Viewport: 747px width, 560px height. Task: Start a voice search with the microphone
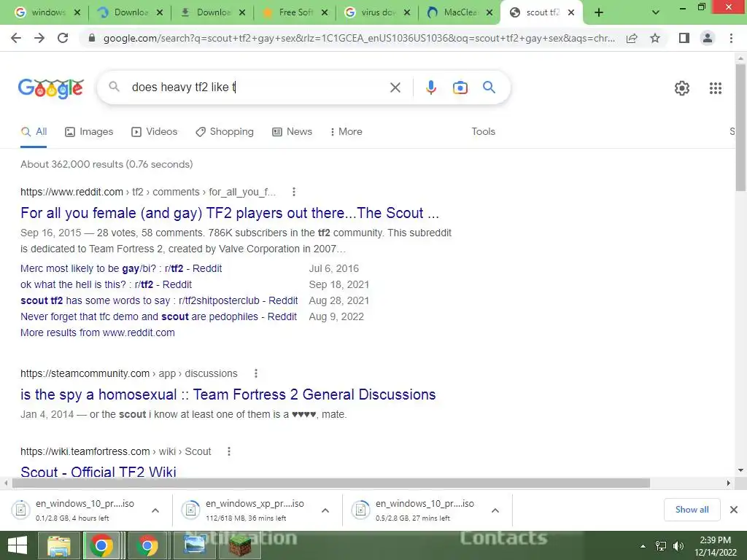pos(430,87)
